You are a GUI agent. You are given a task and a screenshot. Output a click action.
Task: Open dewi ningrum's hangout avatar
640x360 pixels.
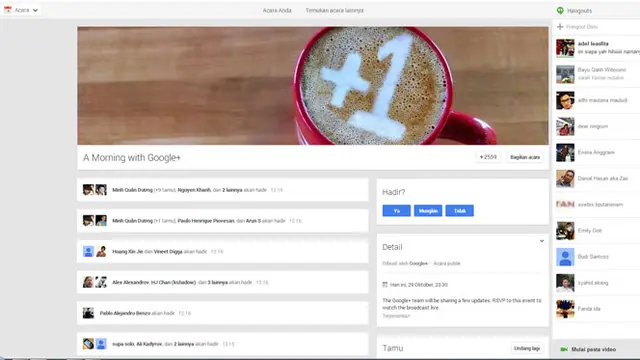pos(565,127)
